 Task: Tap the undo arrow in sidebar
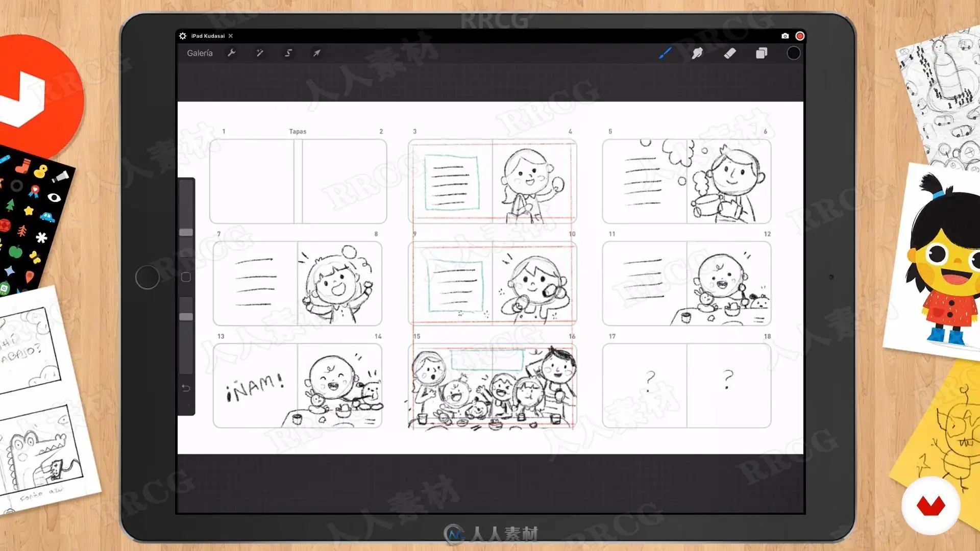pyautogui.click(x=186, y=388)
